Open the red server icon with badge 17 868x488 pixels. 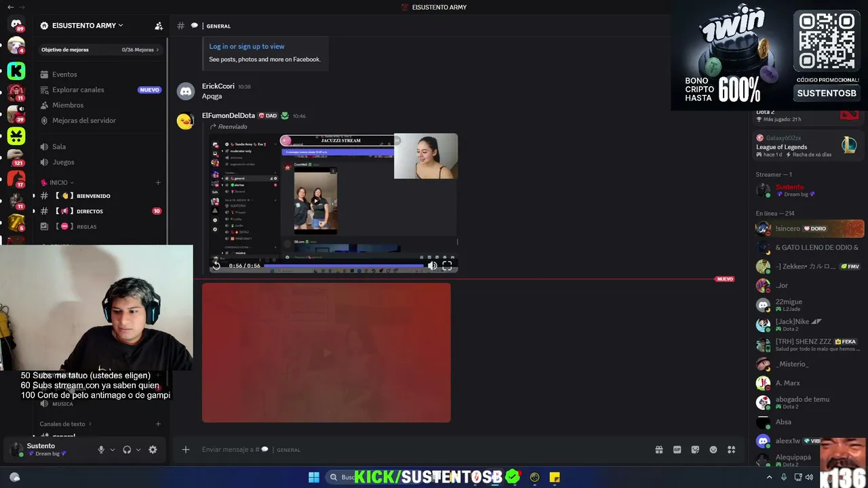[x=16, y=179]
